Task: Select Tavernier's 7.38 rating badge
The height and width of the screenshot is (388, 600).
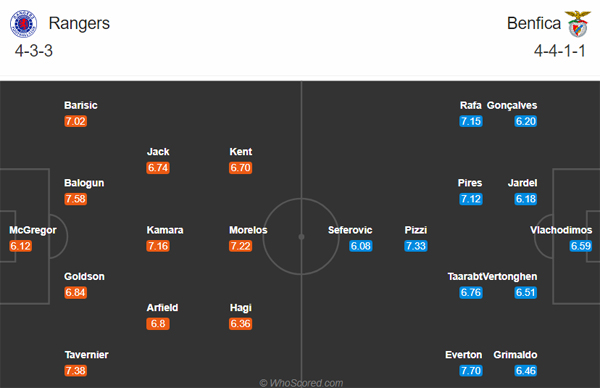Action: coord(75,371)
